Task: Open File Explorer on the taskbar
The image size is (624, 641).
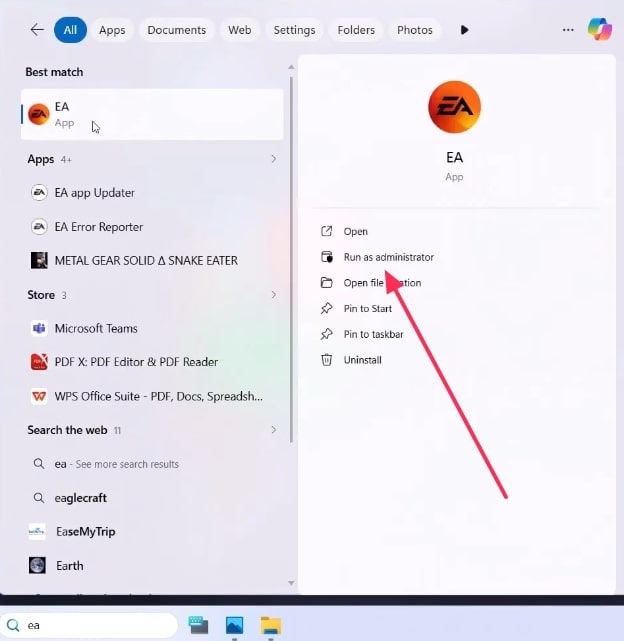Action: [271, 625]
